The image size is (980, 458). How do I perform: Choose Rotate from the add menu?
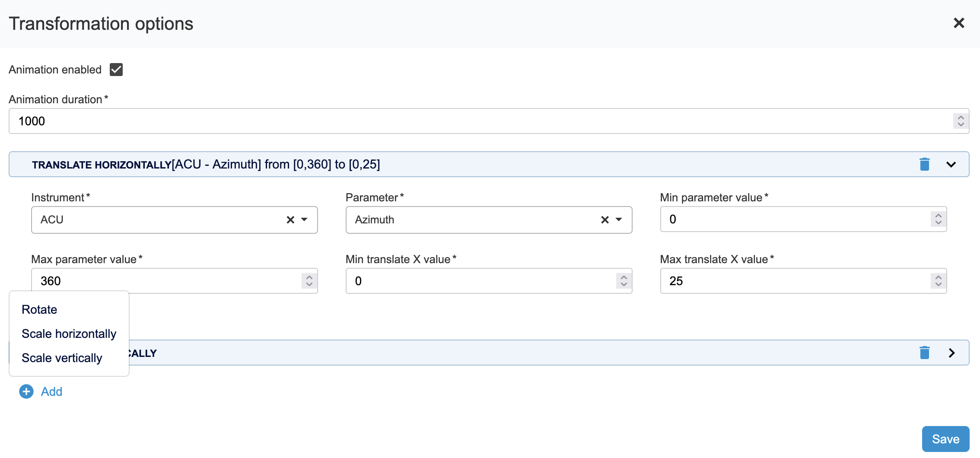(39, 309)
